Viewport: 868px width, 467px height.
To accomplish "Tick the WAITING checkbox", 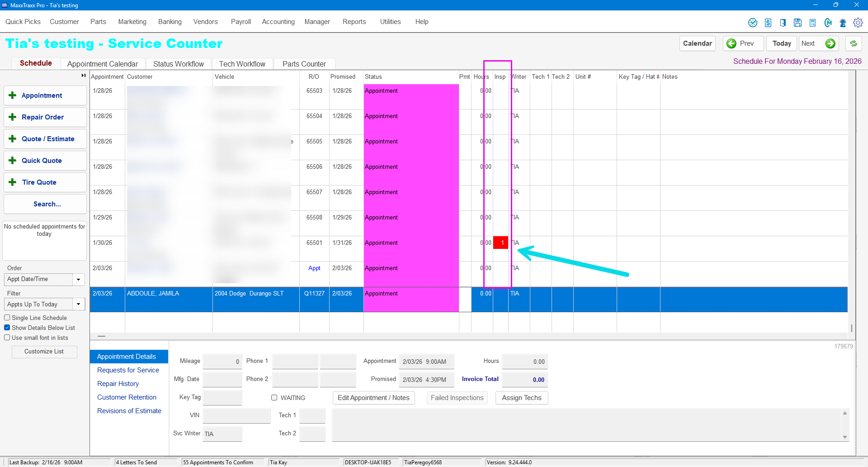I will coord(274,398).
